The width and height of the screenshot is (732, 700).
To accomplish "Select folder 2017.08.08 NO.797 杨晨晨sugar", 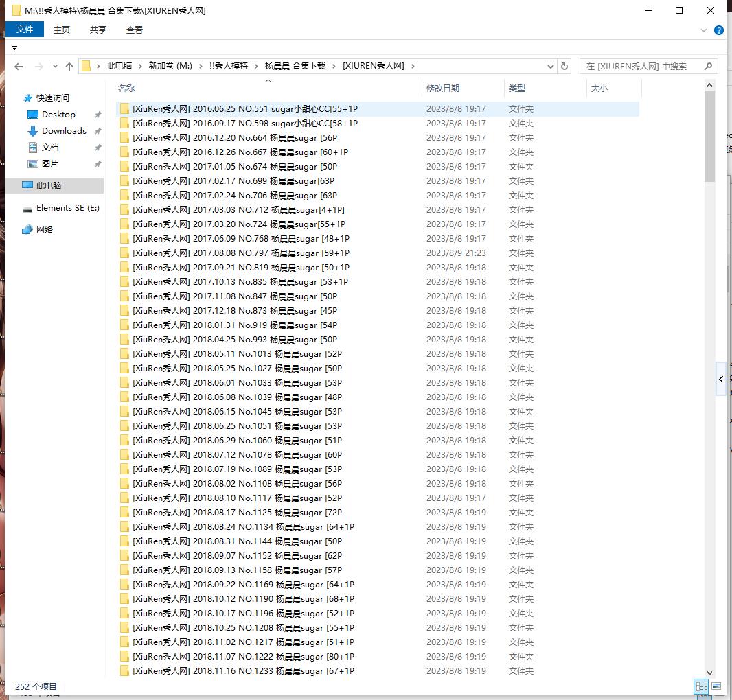I will pyautogui.click(x=377, y=253).
